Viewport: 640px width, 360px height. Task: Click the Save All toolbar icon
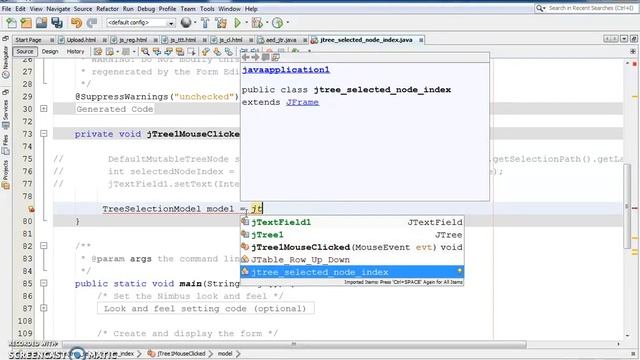click(57, 23)
